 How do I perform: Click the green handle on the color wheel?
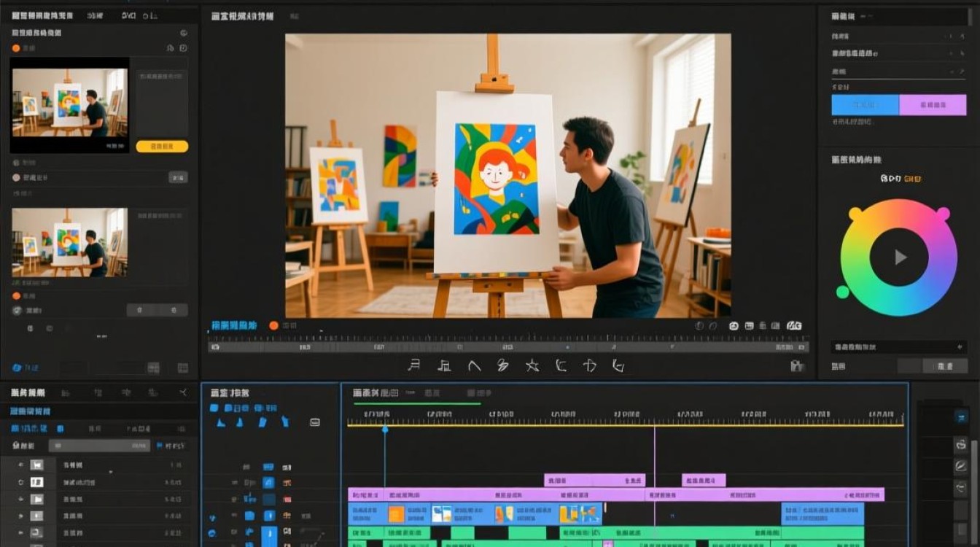(x=843, y=292)
